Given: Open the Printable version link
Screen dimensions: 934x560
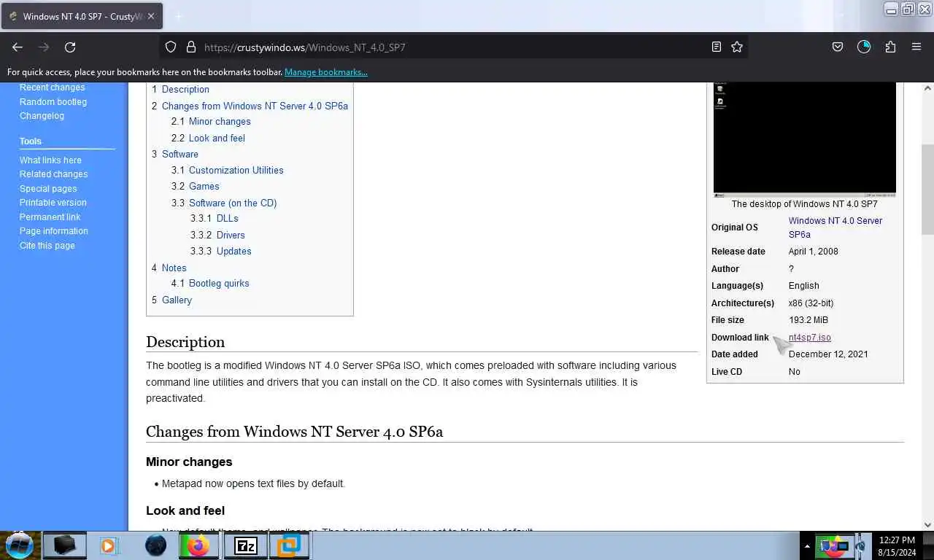Looking at the screenshot, I should point(53,203).
